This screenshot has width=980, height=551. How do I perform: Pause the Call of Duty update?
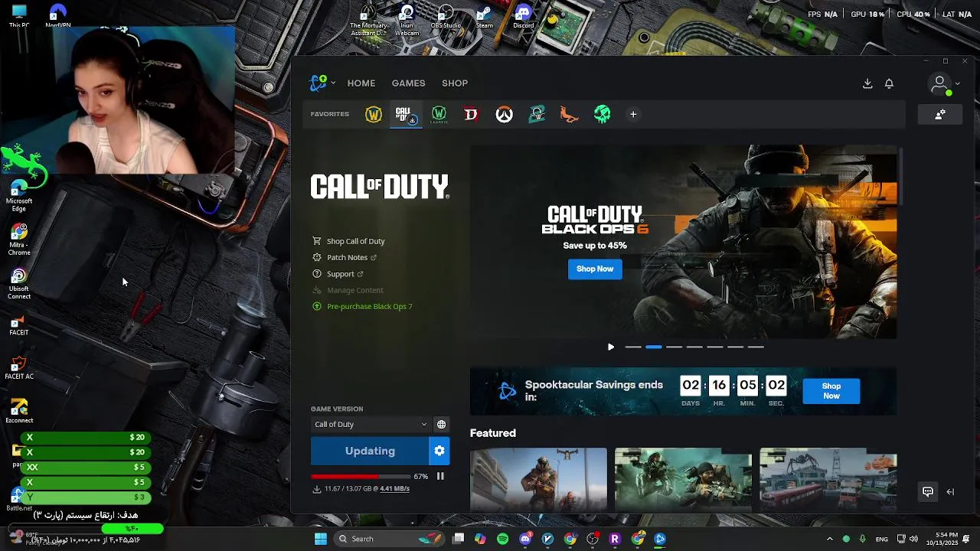click(x=440, y=476)
